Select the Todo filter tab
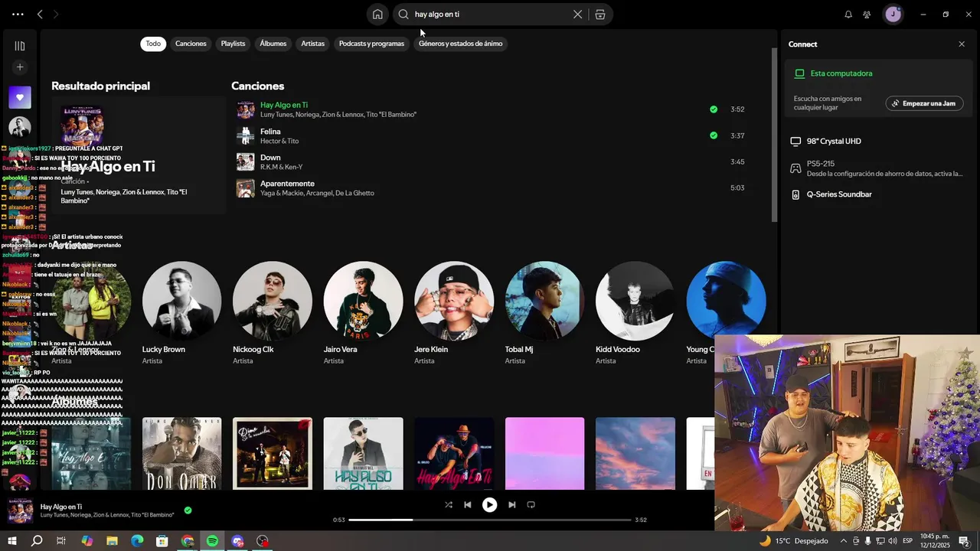 [x=153, y=44]
